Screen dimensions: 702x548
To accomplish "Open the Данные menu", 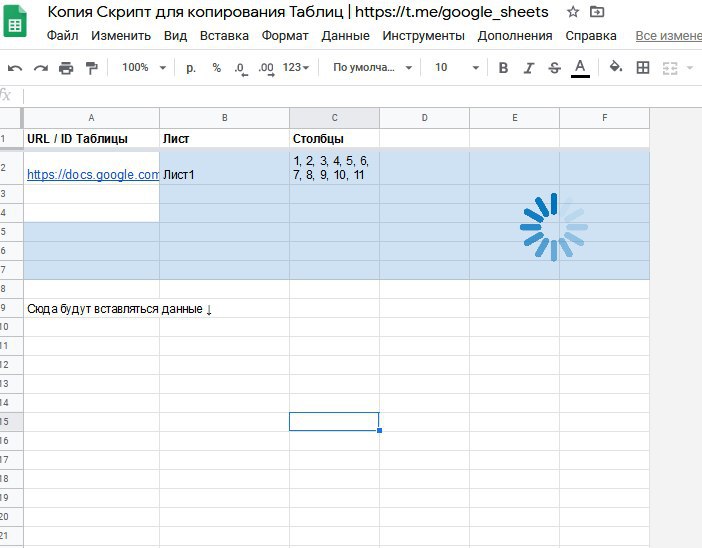I will 345,36.
